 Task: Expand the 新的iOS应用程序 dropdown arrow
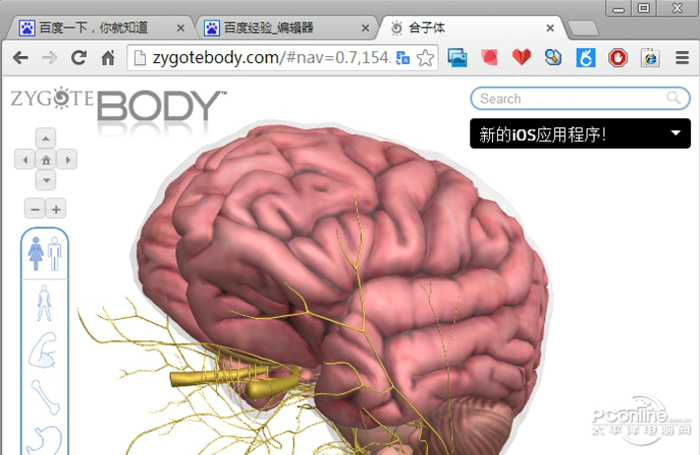pyautogui.click(x=676, y=133)
